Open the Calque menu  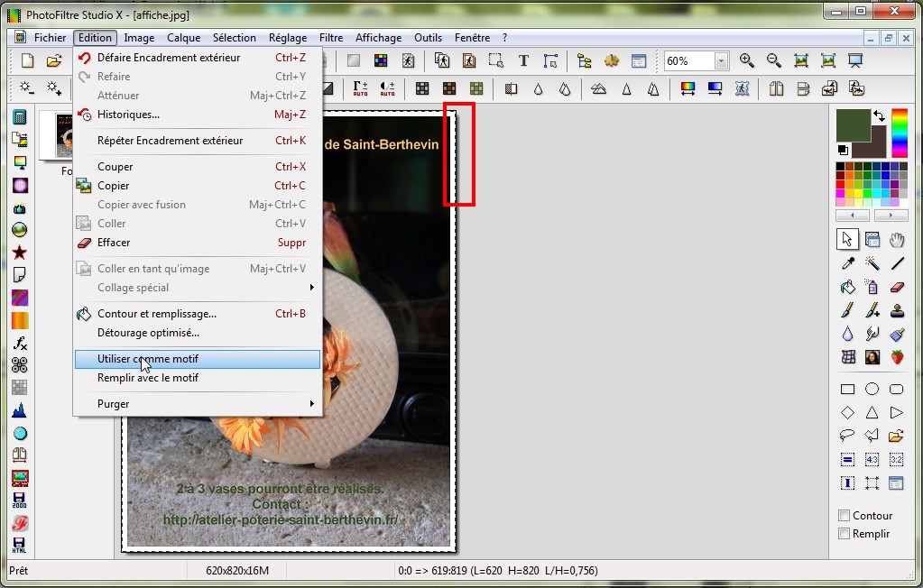click(184, 38)
